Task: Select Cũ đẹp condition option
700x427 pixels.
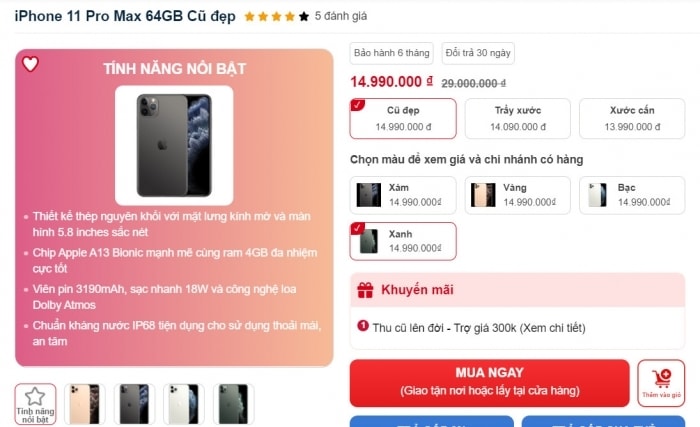Action: click(403, 118)
